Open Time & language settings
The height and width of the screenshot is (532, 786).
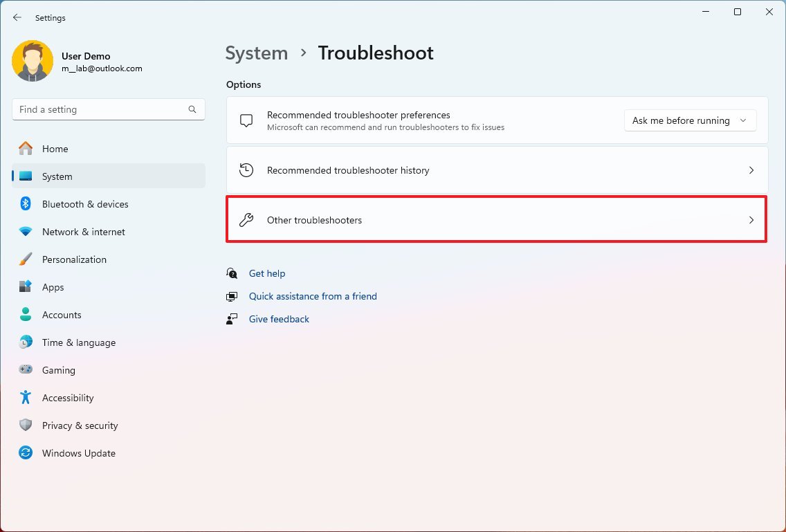point(78,342)
